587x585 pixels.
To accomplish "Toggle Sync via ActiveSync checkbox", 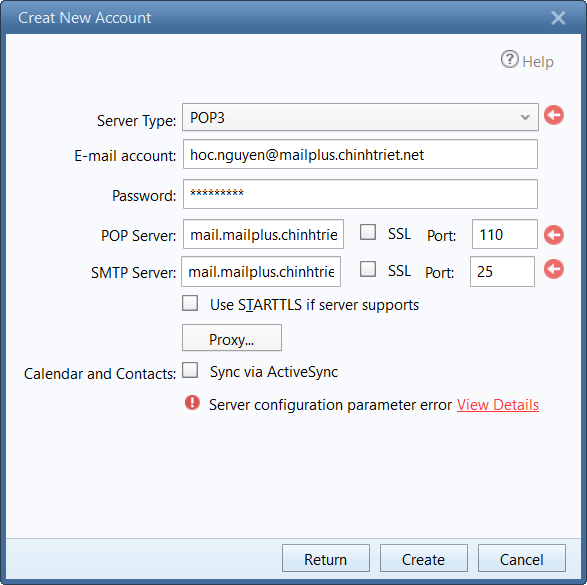I will pos(190,370).
